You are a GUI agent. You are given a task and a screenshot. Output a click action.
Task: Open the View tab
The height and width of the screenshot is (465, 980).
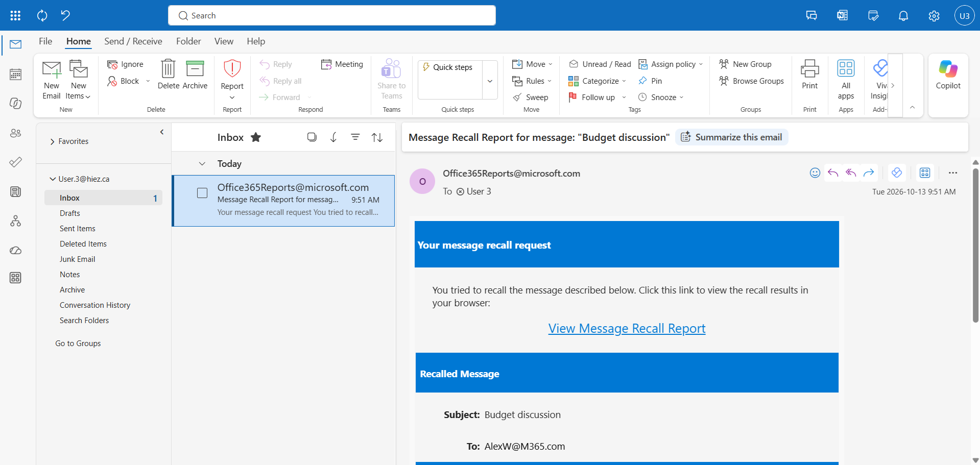pos(224,41)
